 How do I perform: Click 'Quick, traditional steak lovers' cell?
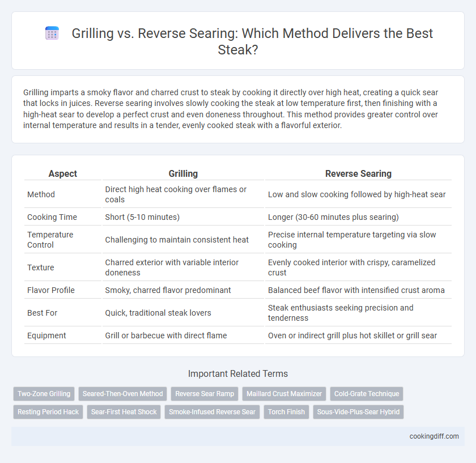tap(183, 313)
